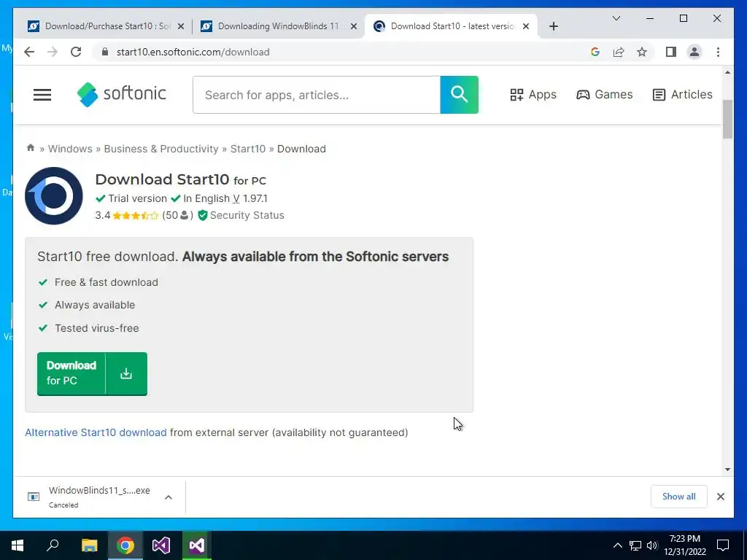Viewport: 747px width, 560px height.
Task: Open taskbar search magnifier
Action: [53, 545]
